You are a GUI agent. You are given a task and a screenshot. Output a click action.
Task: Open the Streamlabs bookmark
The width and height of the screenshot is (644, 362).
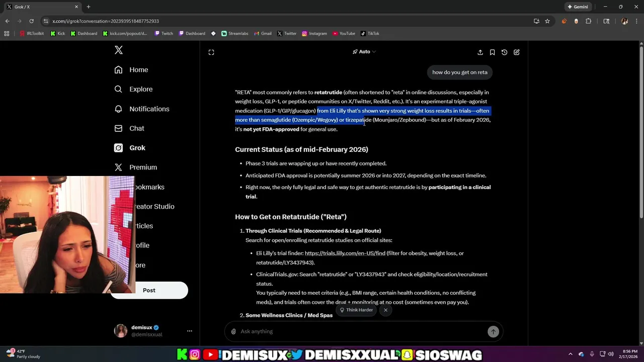234,34
